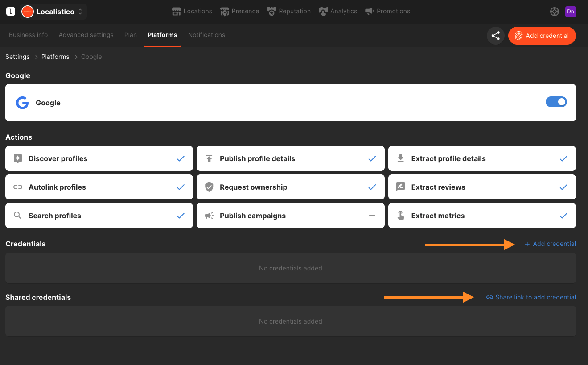Toggle the Google platform switch off

[x=556, y=102]
